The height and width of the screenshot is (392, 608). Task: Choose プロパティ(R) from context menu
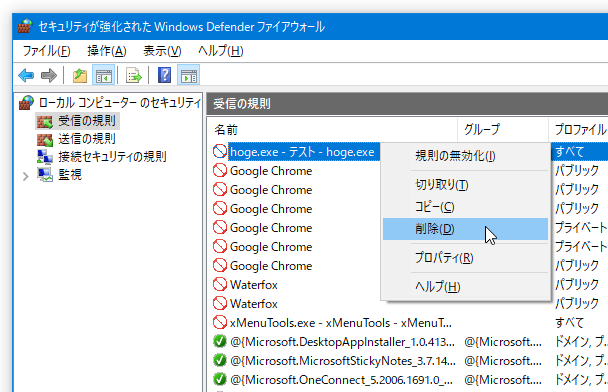tap(465, 258)
